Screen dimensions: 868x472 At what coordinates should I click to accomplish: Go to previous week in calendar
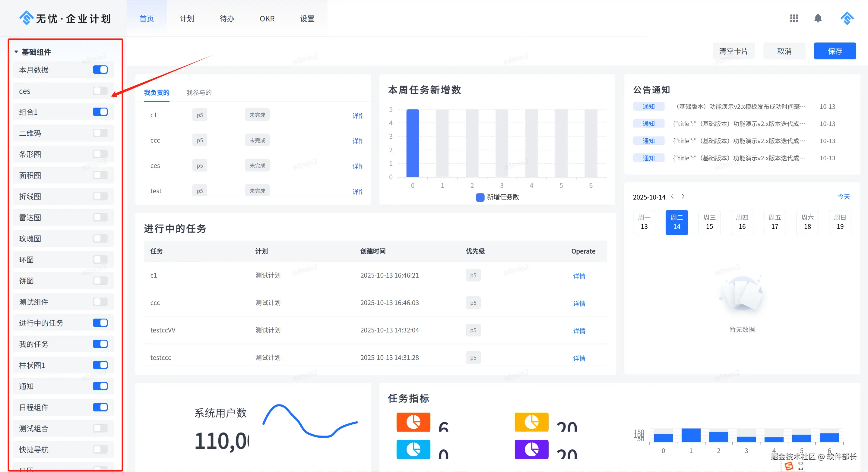pyautogui.click(x=672, y=196)
